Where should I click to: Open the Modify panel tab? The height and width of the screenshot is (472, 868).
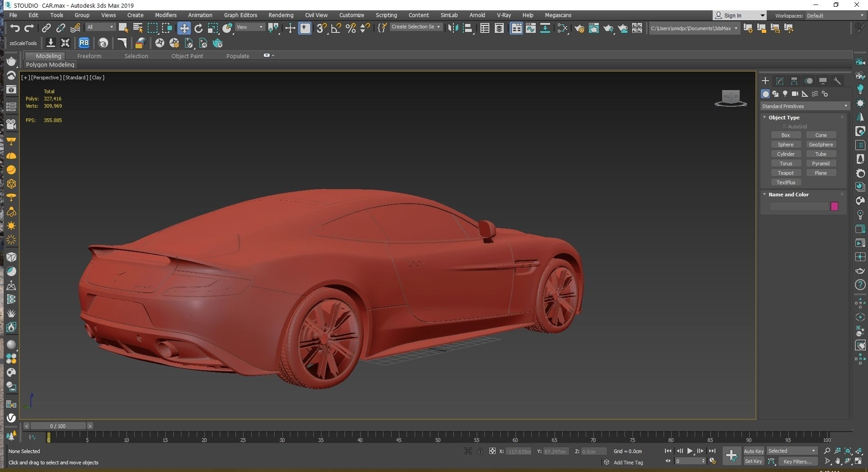point(780,81)
